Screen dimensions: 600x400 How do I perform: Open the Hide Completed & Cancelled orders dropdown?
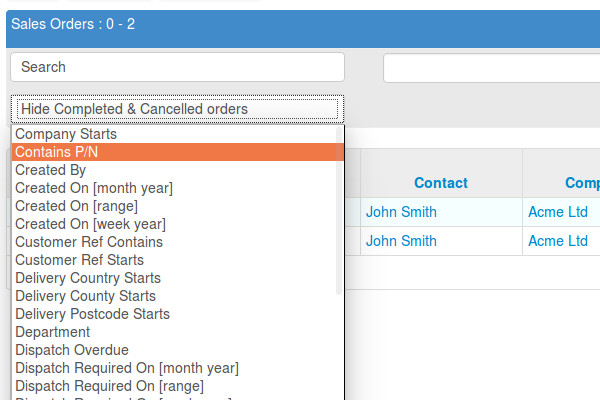point(177,109)
